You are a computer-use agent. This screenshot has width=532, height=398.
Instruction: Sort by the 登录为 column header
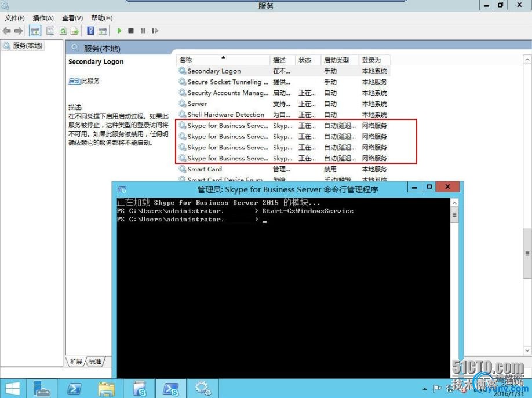tap(374, 60)
